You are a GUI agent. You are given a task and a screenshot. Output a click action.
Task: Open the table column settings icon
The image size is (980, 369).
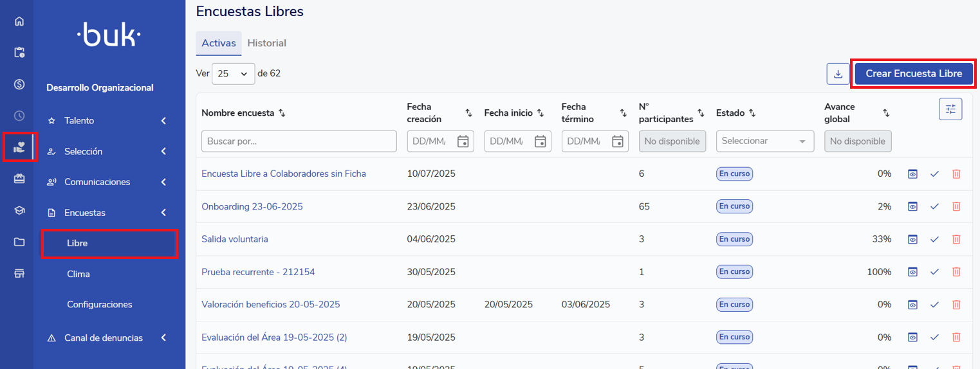950,109
